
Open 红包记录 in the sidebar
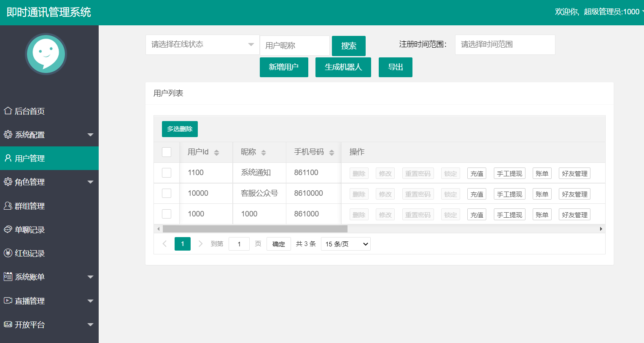(49, 253)
